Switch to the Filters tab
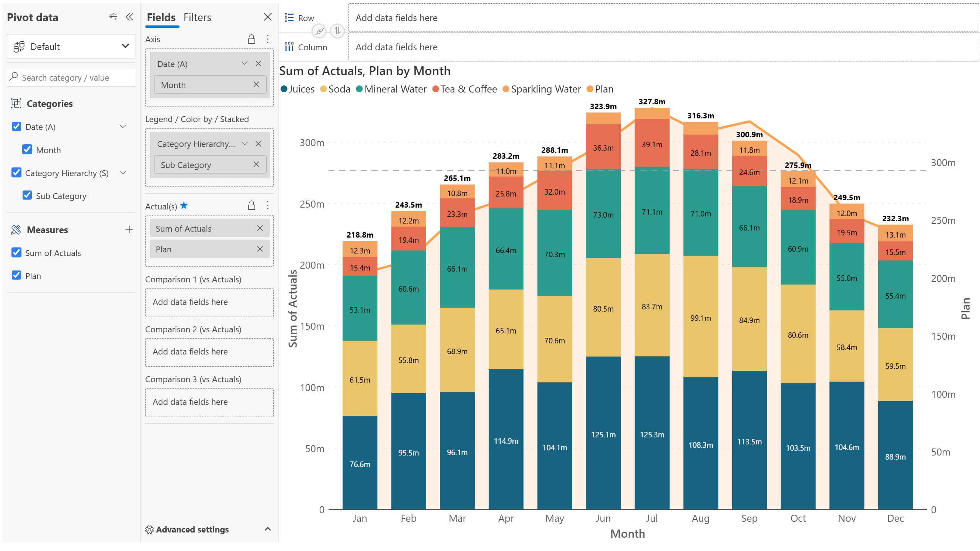Image resolution: width=980 pixels, height=551 pixels. (x=197, y=17)
